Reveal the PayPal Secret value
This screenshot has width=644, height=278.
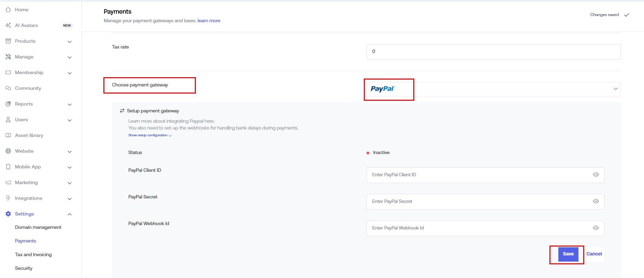596,201
